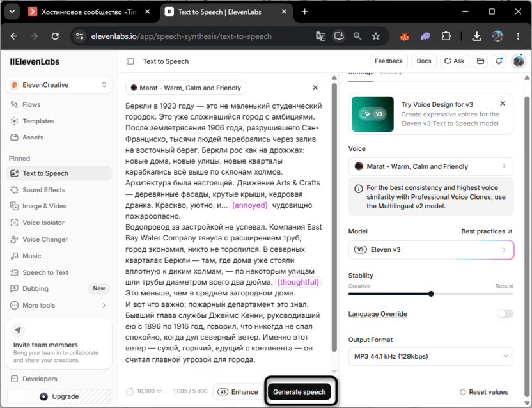Click the Speech to Text icon
The image size is (532, 408).
click(x=14, y=272)
